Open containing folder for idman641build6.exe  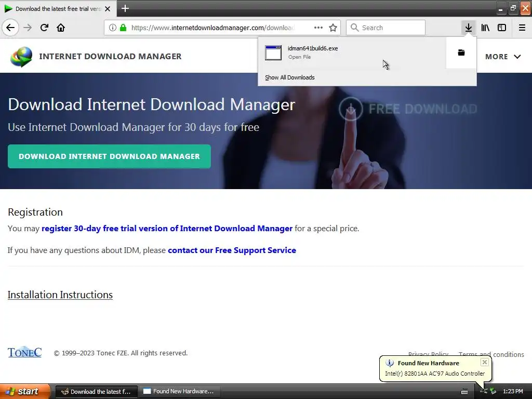click(461, 52)
